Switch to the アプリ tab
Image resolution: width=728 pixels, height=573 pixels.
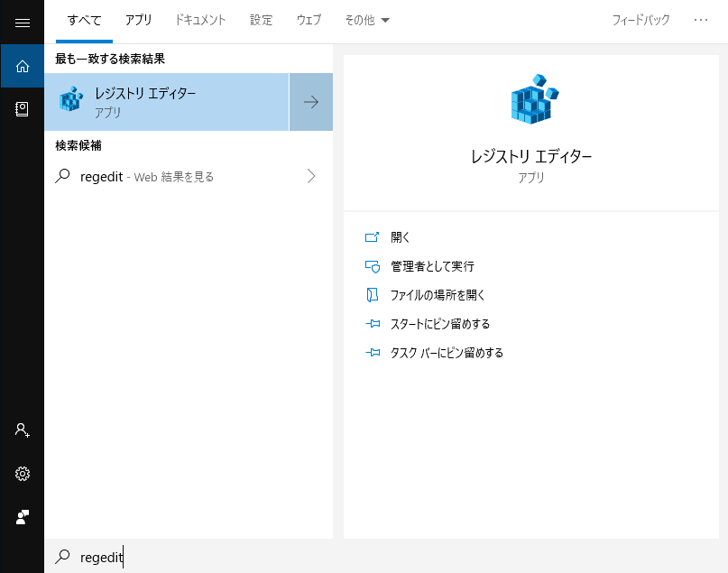[x=138, y=20]
